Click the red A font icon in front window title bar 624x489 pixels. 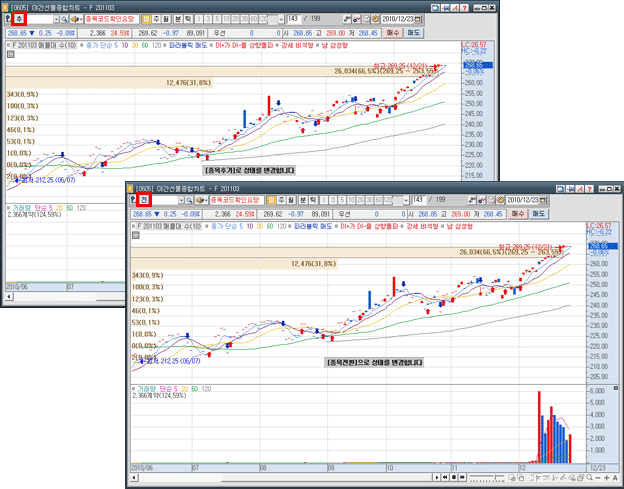coord(580,189)
